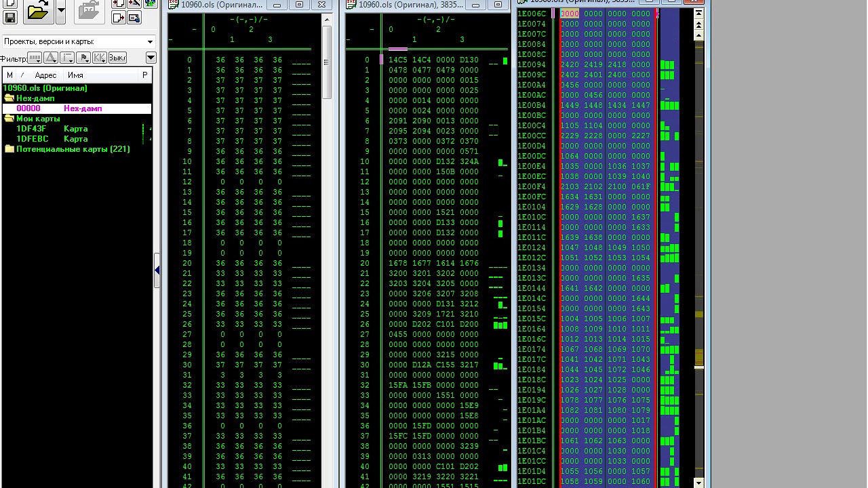The image size is (868, 488).
Task: Select map '1DFEBC Карта'
Action: [x=52, y=139]
